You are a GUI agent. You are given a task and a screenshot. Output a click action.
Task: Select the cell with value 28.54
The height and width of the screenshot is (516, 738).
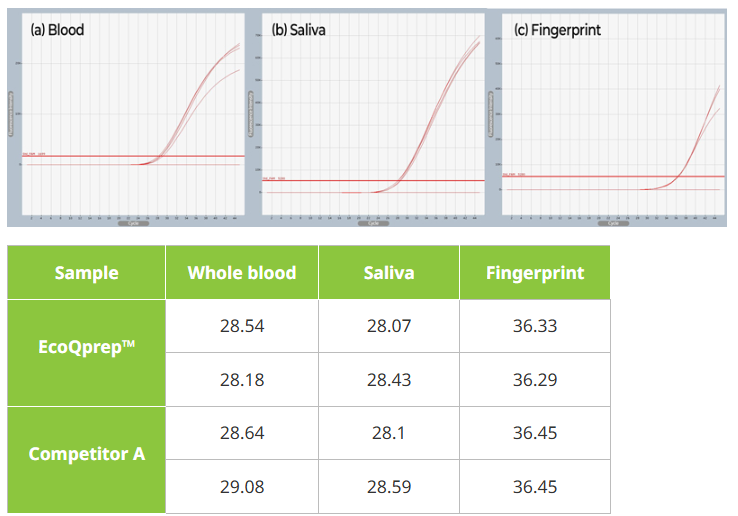(242, 326)
